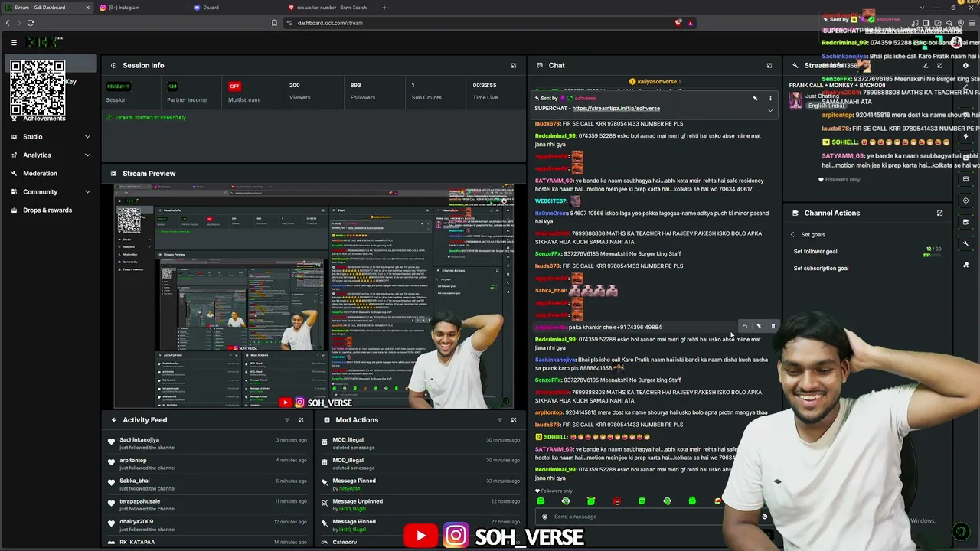Screen dimensions: 980x551
Task: Click the Just Chatting category label
Action: tap(822, 96)
